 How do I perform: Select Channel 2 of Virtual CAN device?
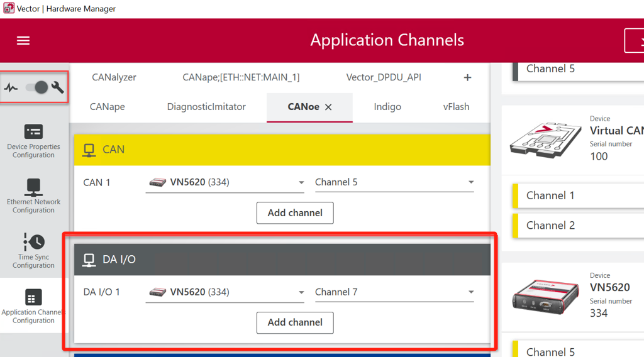coord(579,226)
